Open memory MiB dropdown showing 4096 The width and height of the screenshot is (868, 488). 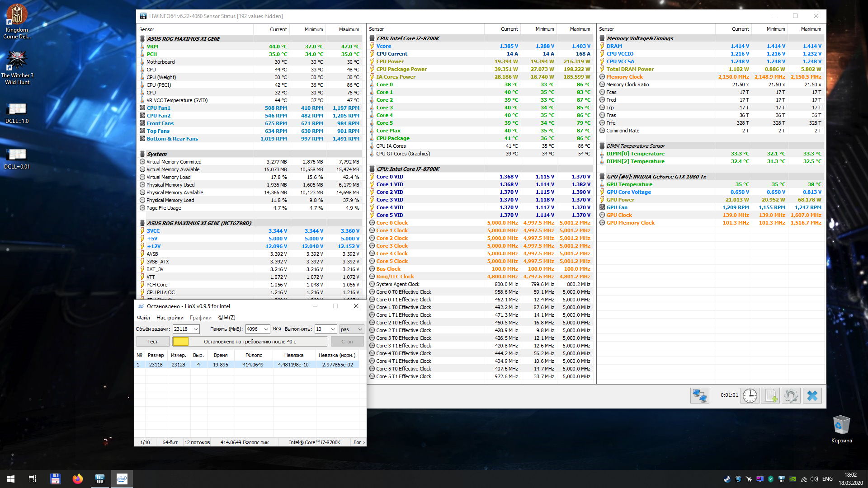click(266, 329)
